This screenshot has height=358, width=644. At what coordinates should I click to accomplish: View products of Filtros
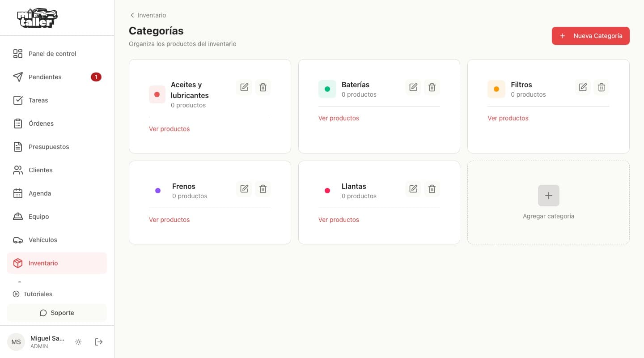tap(508, 118)
